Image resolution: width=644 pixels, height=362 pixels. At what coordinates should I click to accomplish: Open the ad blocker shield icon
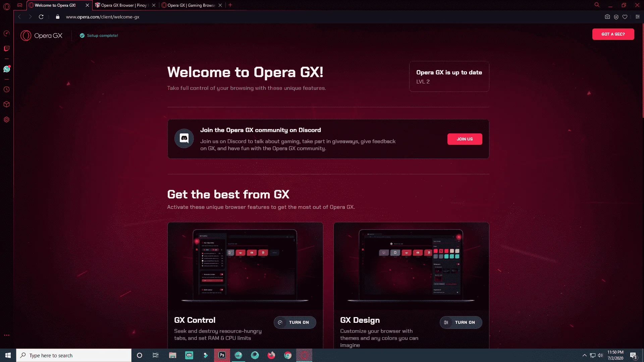(616, 17)
